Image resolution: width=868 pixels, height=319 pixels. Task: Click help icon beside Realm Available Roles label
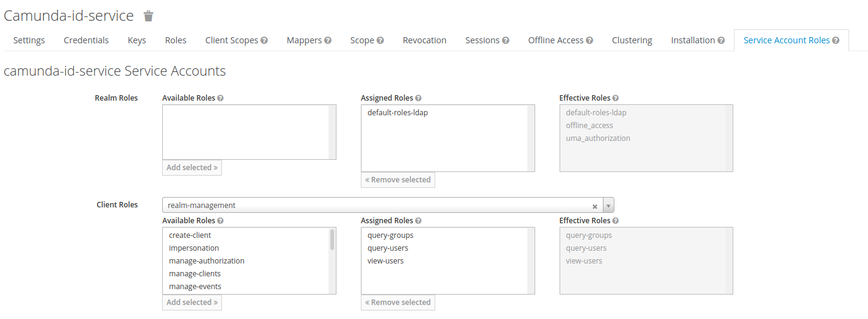click(220, 98)
